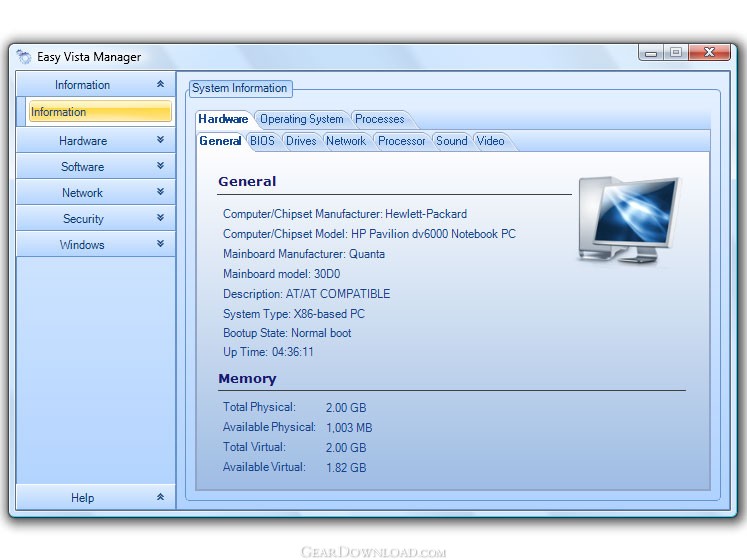
Task: Maximize the Easy Vista Manager window
Action: (676, 52)
